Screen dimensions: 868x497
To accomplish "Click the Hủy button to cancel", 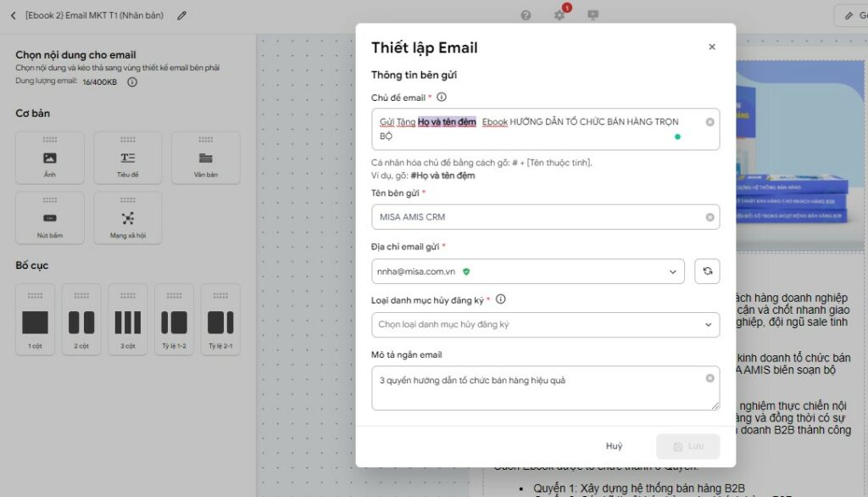I will pyautogui.click(x=614, y=445).
